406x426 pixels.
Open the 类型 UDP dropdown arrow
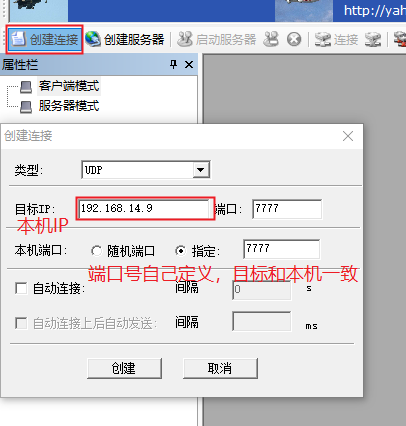coord(200,170)
